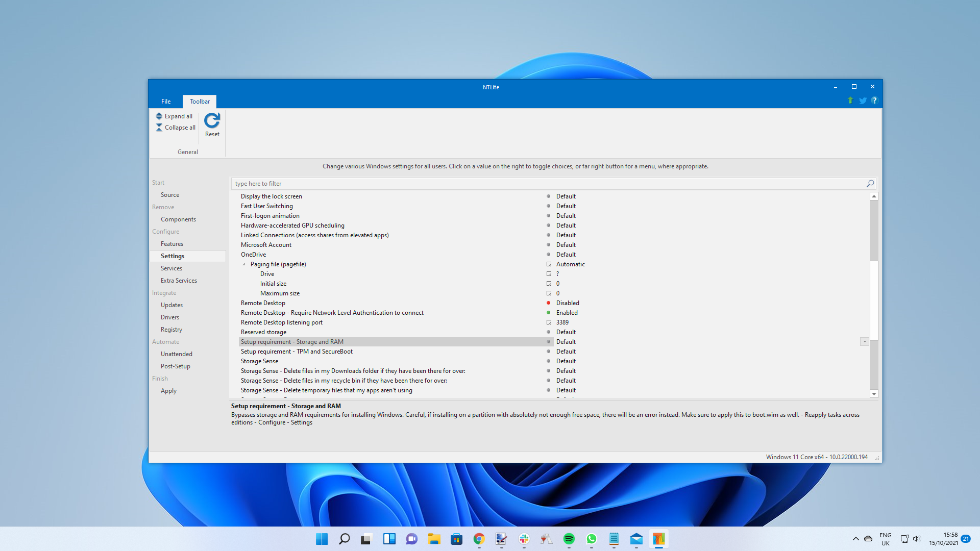The image size is (980, 551).
Task: Click Paging file Automatic value box
Action: point(570,264)
